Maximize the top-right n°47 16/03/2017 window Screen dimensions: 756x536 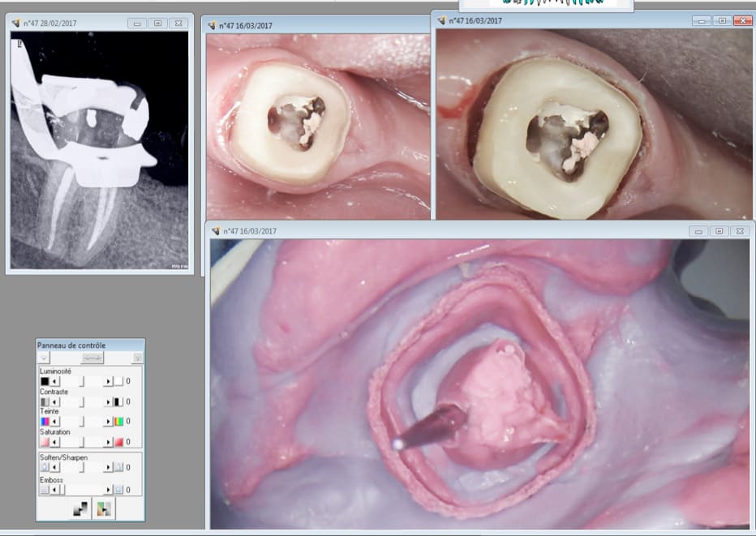point(720,20)
